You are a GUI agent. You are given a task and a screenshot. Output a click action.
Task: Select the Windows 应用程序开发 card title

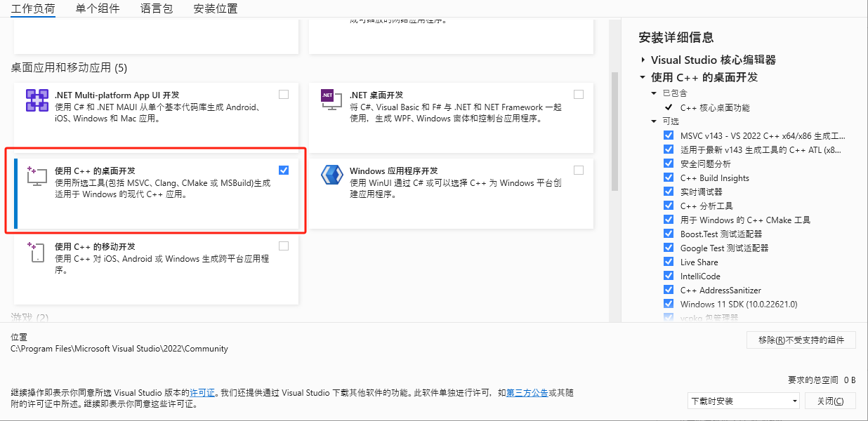[394, 171]
